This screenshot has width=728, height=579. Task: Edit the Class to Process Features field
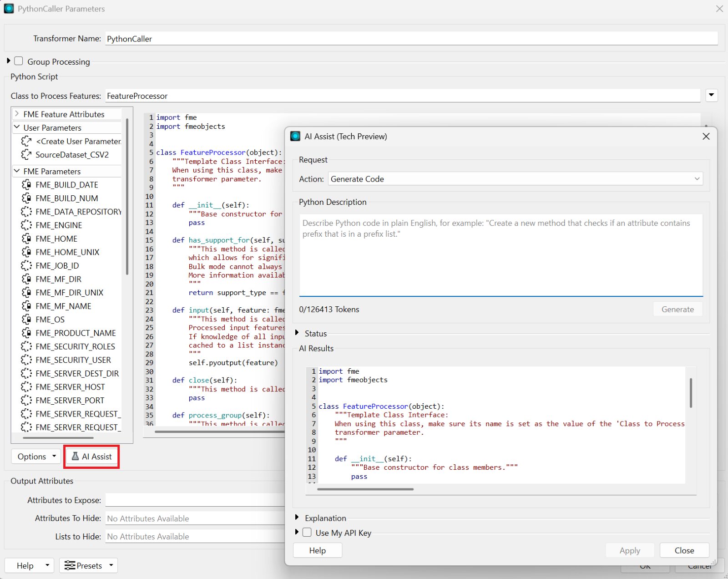(403, 96)
